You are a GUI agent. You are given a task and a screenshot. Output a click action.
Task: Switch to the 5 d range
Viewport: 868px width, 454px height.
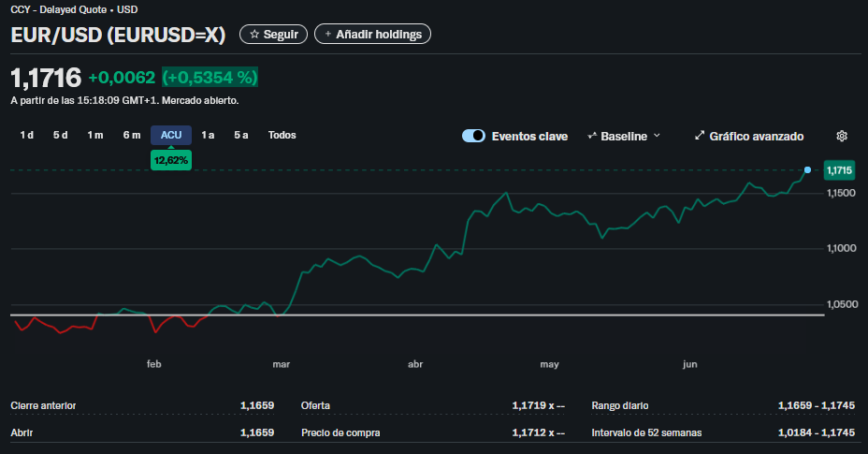click(x=61, y=135)
